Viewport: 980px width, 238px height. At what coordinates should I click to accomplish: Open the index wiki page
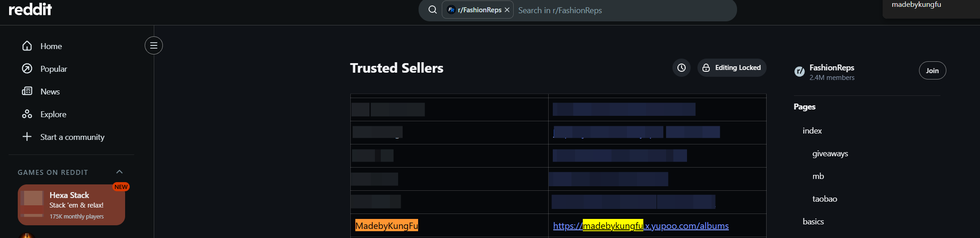click(x=812, y=131)
